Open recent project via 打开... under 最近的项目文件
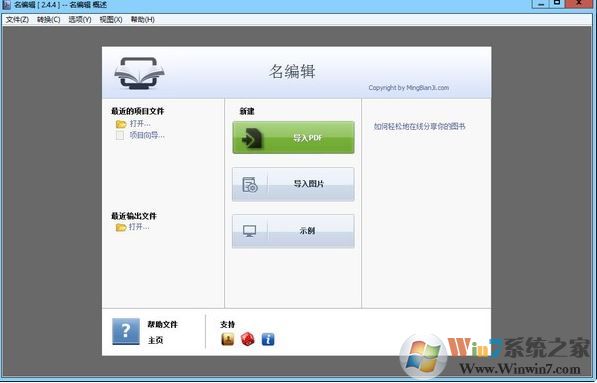 (x=140, y=124)
